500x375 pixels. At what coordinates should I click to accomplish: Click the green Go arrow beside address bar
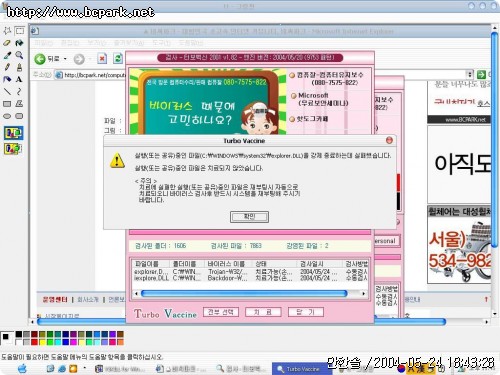[481, 74]
